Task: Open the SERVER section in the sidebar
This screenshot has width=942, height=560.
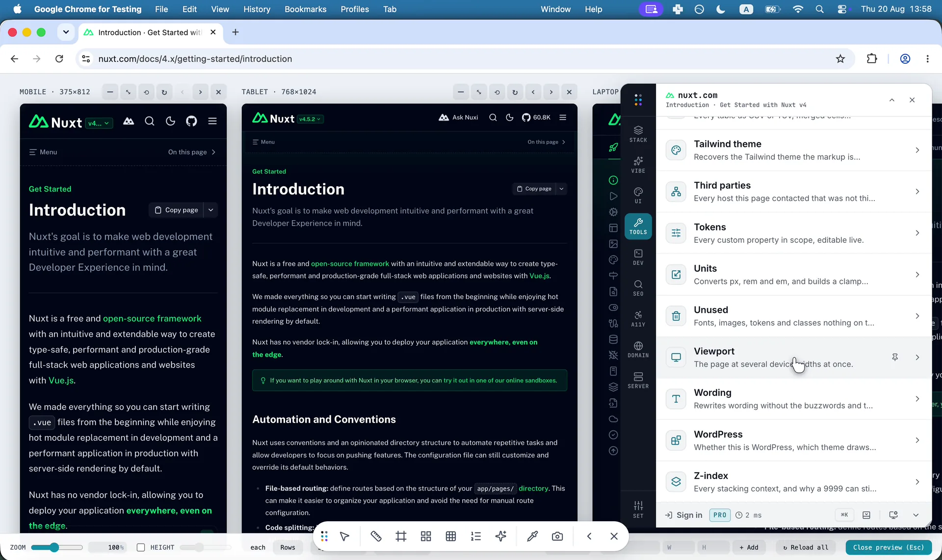Action: click(638, 381)
